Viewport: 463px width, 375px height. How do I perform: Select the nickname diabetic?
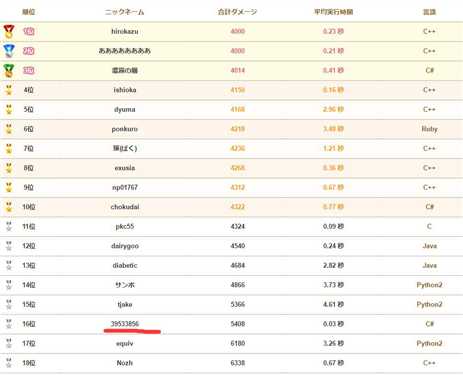tap(125, 265)
